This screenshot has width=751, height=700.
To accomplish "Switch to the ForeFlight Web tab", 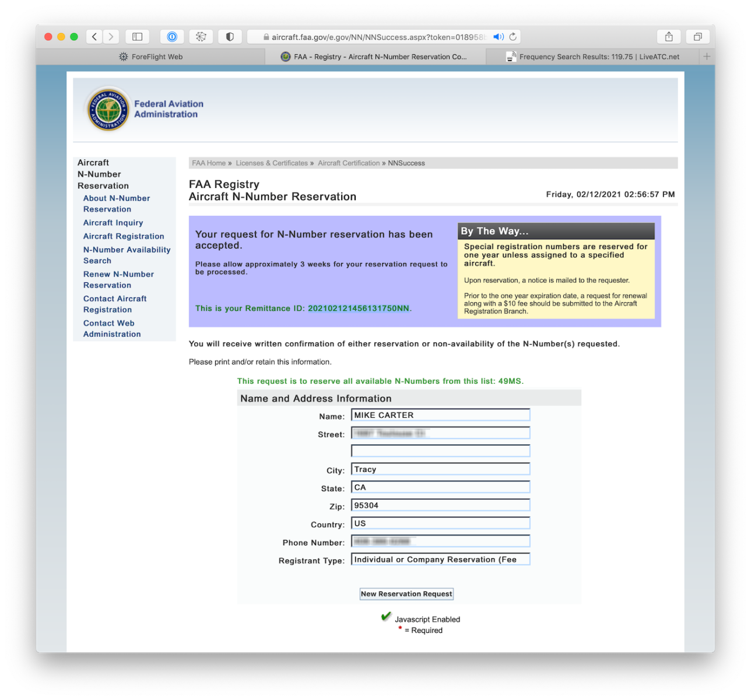I will pos(150,57).
